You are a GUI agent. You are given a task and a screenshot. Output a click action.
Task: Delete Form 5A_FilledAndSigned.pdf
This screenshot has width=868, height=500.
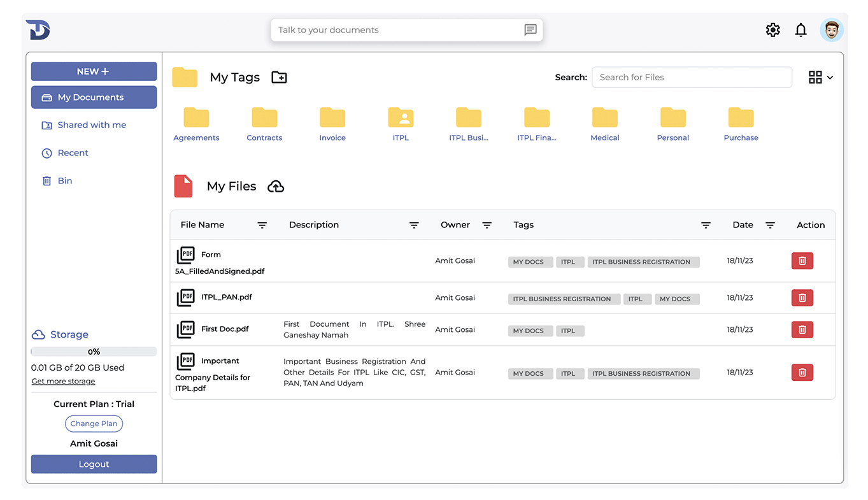click(x=802, y=261)
